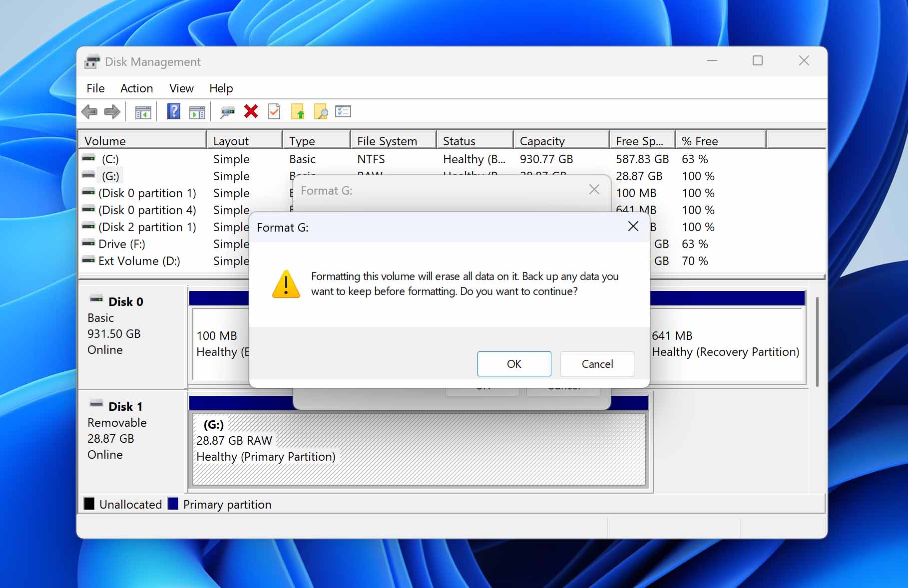
Task: Confirm formatting with the OK button
Action: [514, 364]
